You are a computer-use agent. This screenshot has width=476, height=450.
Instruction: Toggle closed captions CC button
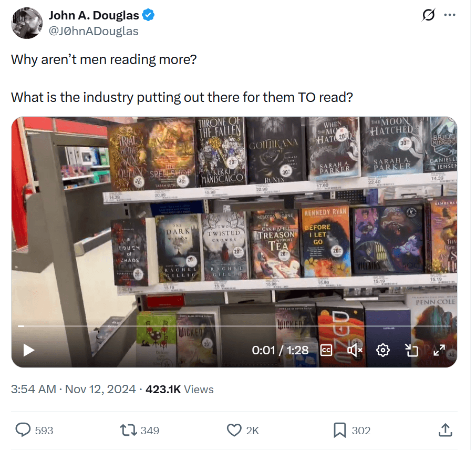click(x=326, y=350)
